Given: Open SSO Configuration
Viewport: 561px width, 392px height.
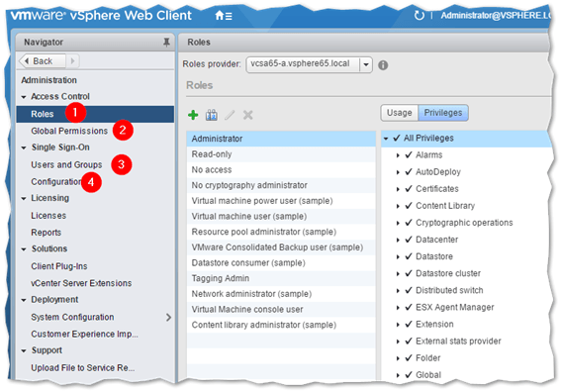Looking at the screenshot, I should click(56, 182).
